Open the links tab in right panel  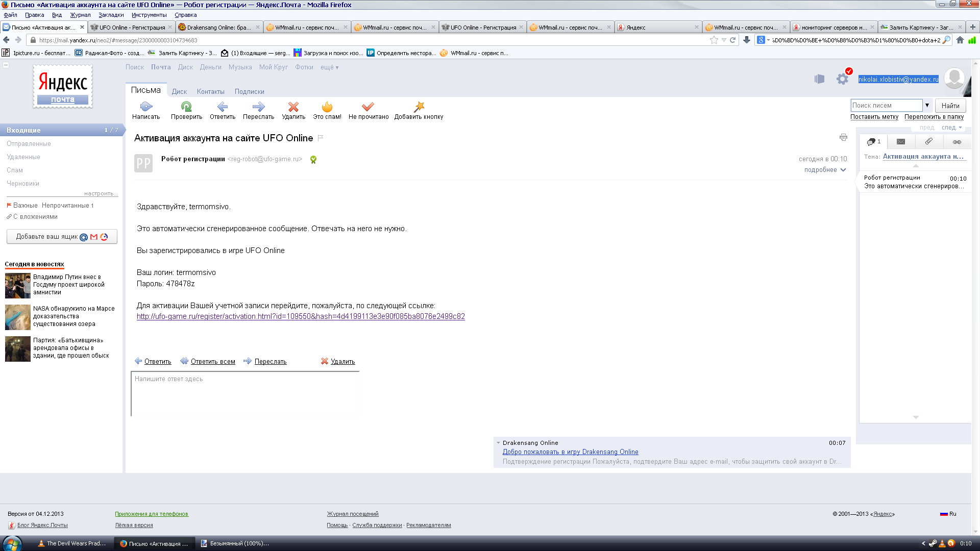click(957, 142)
